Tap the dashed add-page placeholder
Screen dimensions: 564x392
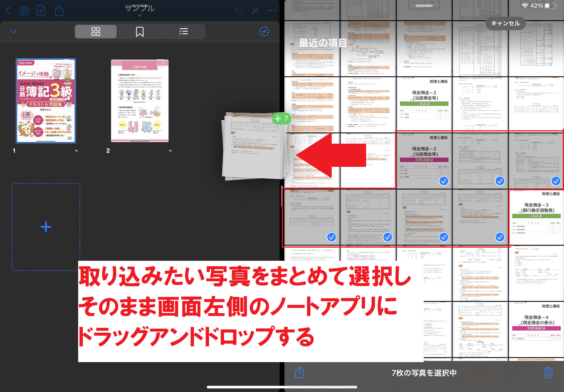click(x=46, y=227)
